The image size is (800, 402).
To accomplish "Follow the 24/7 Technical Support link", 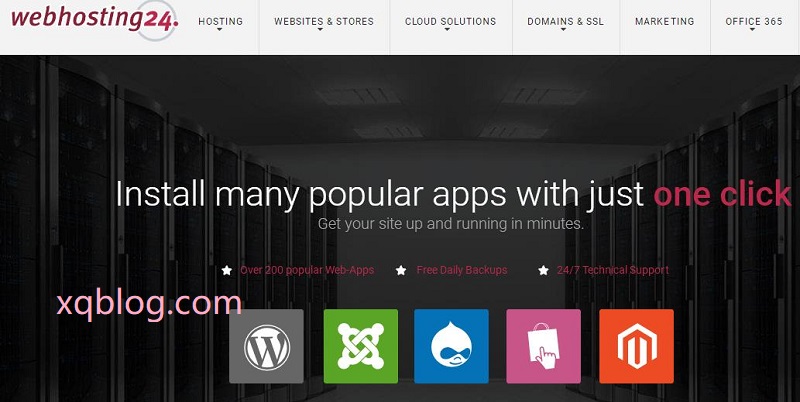I will tap(613, 270).
